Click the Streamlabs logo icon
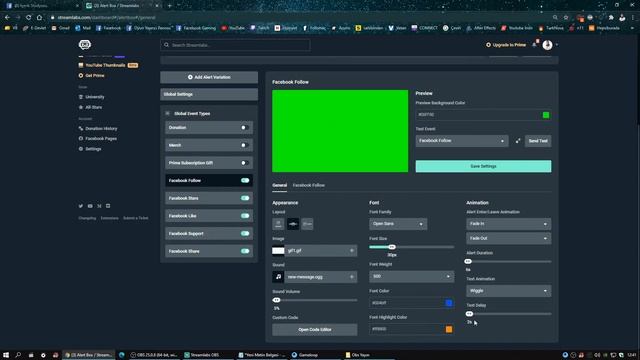 [x=85, y=44]
